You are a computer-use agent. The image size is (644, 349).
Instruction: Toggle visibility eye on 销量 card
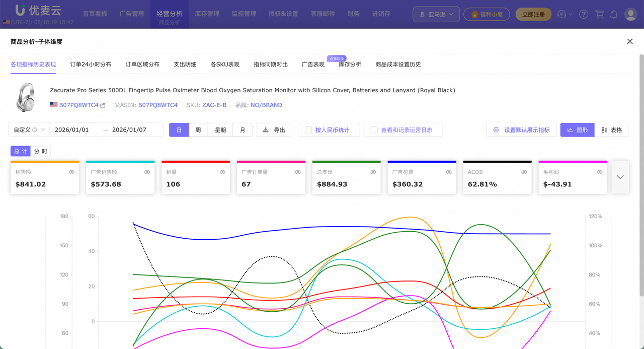(x=222, y=172)
